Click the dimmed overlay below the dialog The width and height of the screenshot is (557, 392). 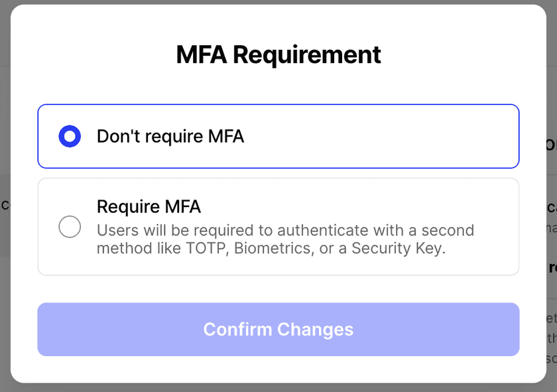point(278,388)
